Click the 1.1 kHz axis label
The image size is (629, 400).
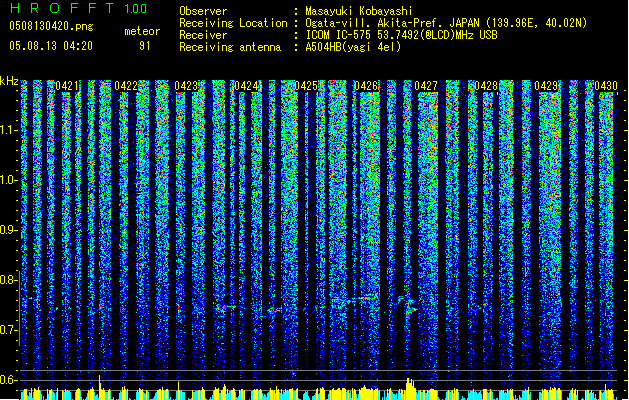9,130
